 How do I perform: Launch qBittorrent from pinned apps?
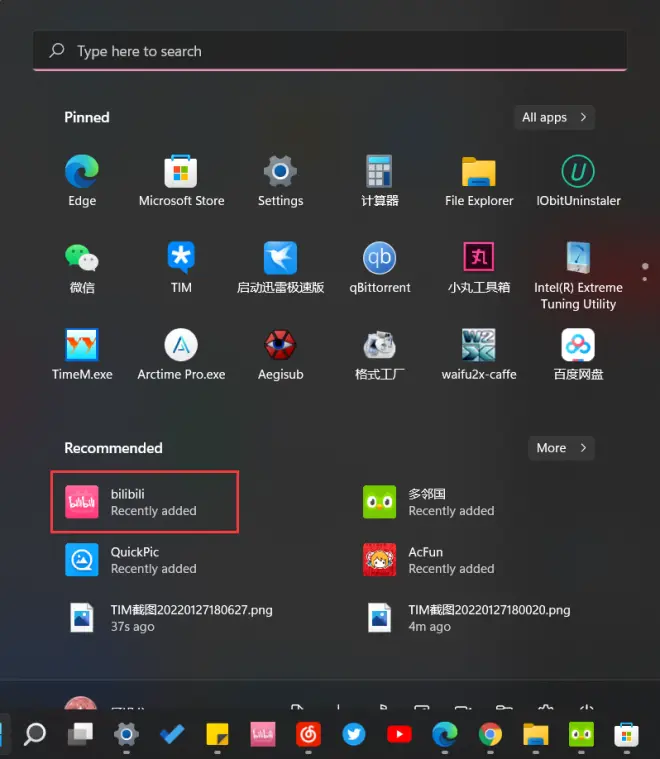380,267
